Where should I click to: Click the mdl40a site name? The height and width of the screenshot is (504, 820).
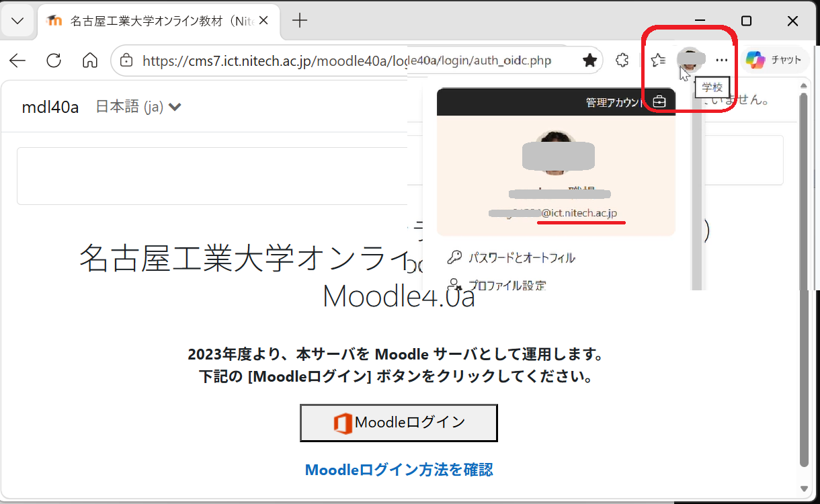[50, 106]
